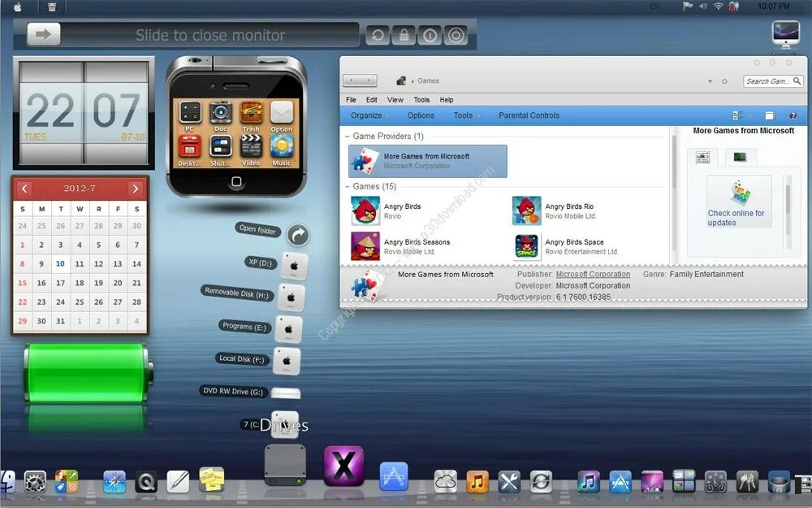The height and width of the screenshot is (508, 812).
Task: Open the Keychain keys icon in the dock
Action: 747,482
